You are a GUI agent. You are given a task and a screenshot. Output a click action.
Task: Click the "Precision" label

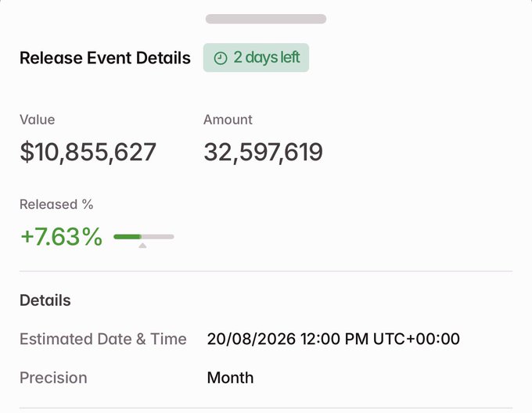(x=53, y=378)
